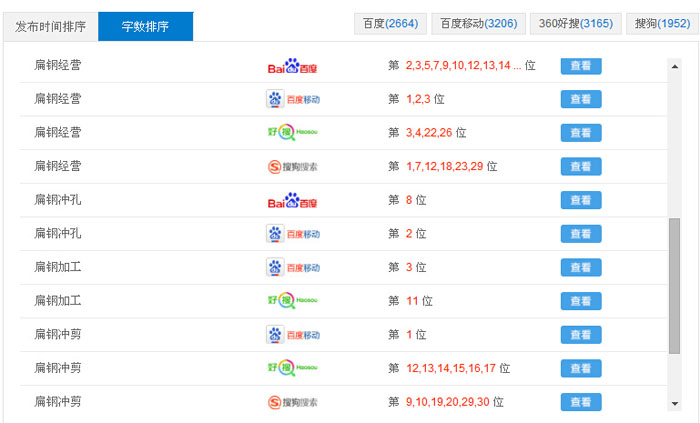
Task: Filter by 搜狗(1952) tab
Action: tap(662, 24)
